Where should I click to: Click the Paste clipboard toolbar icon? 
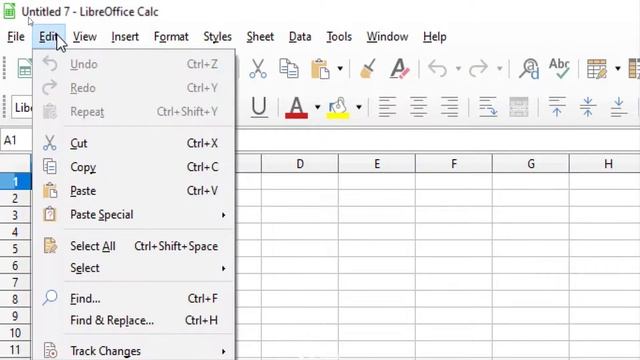pos(320,69)
